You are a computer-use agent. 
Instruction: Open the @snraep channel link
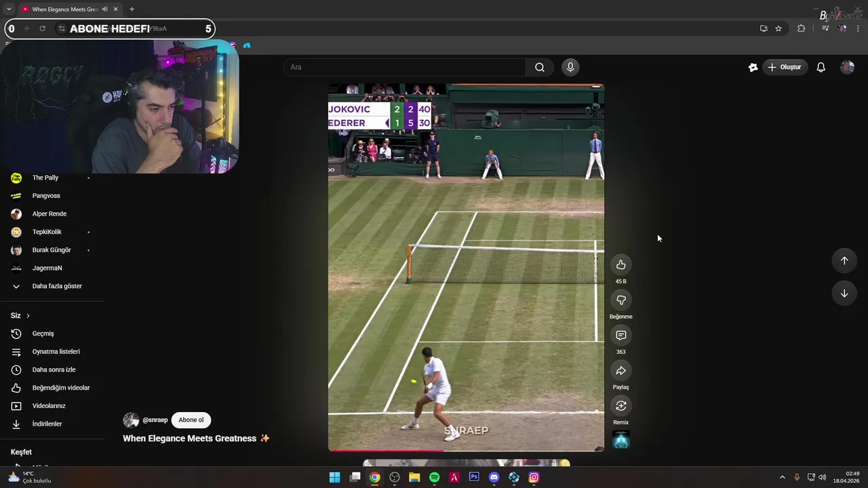click(155, 420)
